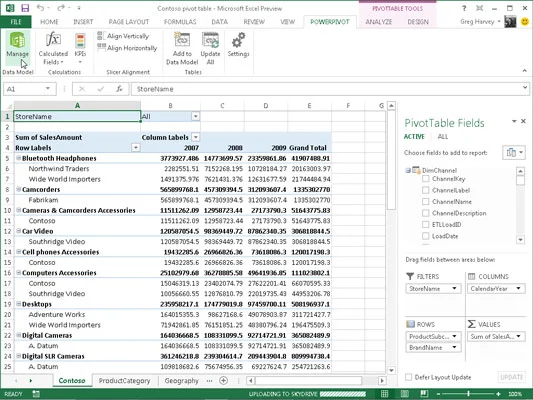Switch to the ANALYZE ribbon tab
533x400 pixels.
coord(378,22)
